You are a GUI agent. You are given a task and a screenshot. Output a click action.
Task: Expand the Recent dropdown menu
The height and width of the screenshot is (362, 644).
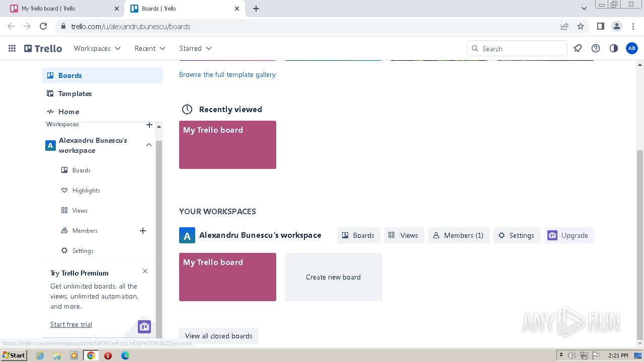150,48
